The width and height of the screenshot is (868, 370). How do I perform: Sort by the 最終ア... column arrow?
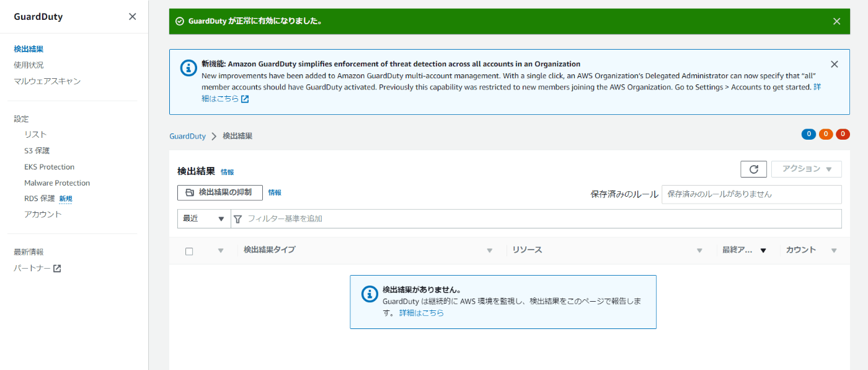(x=763, y=251)
